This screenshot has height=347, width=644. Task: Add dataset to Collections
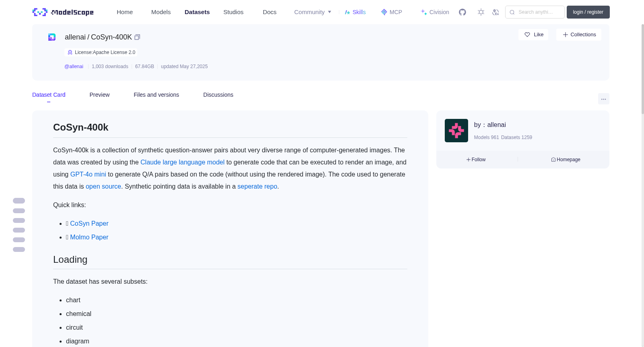(579, 35)
